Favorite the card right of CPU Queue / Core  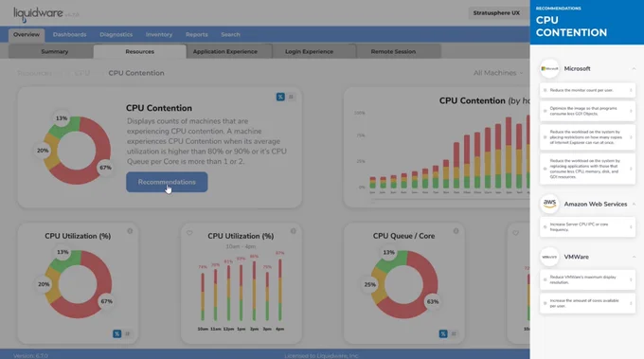tap(515, 233)
